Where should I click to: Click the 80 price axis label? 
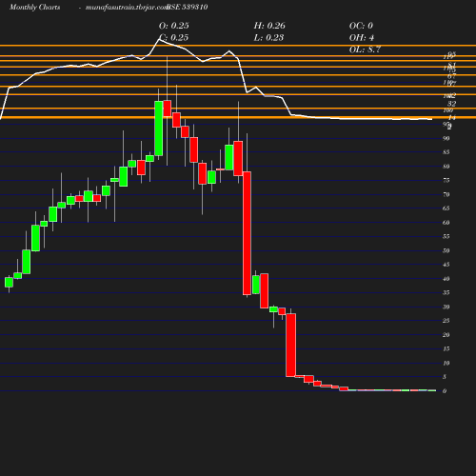[x=446, y=167]
